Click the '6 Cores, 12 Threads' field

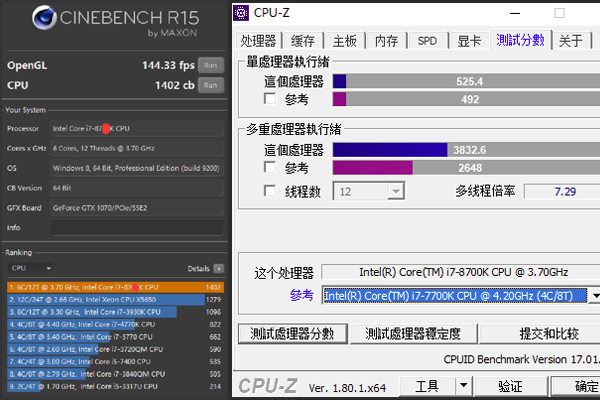coord(137,148)
